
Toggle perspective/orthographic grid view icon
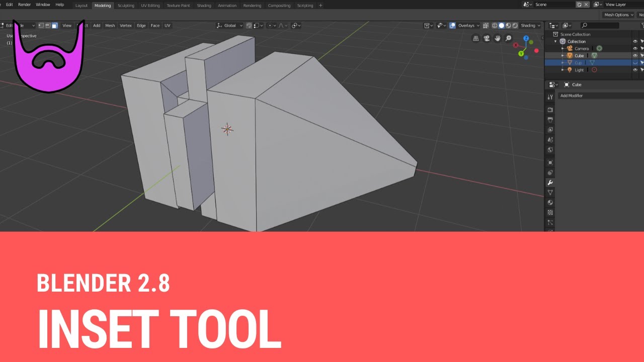tap(476, 38)
